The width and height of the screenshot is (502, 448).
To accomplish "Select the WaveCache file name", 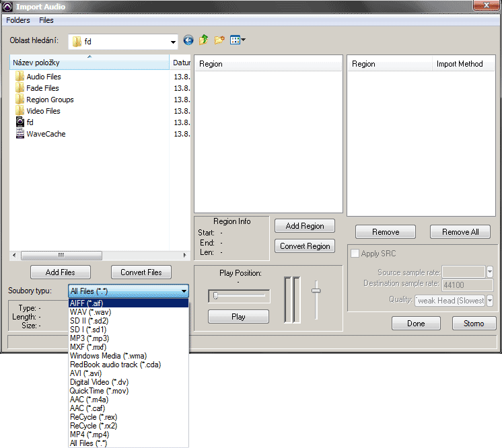I will pyautogui.click(x=46, y=134).
